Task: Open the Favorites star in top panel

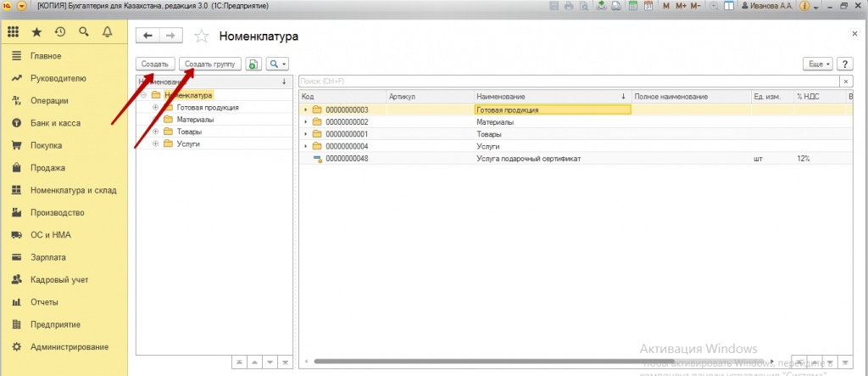Action: point(36,32)
